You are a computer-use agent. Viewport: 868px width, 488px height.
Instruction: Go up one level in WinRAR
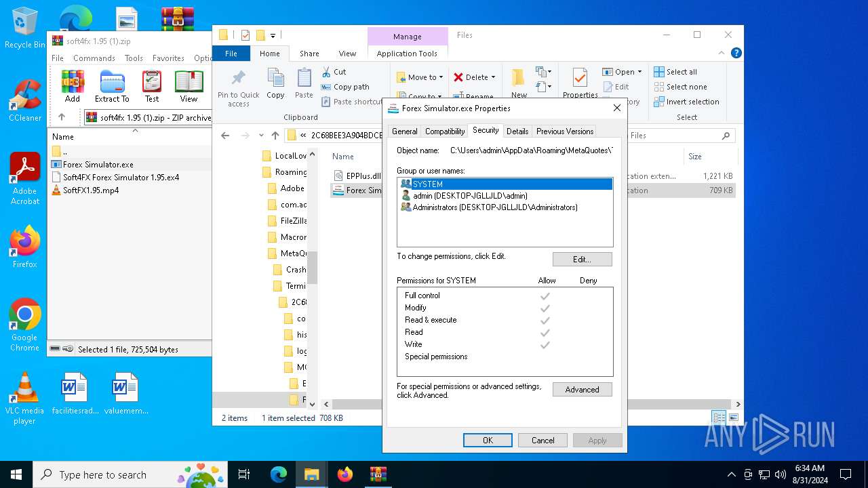[x=62, y=117]
